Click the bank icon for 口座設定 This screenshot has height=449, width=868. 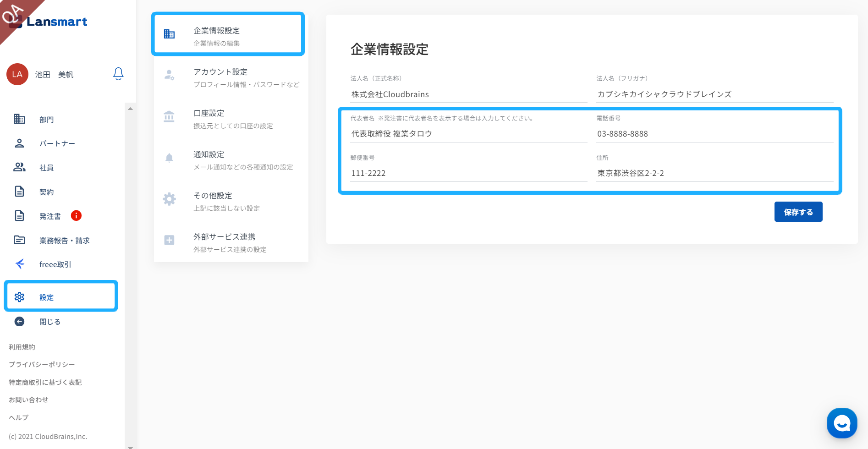point(169,117)
